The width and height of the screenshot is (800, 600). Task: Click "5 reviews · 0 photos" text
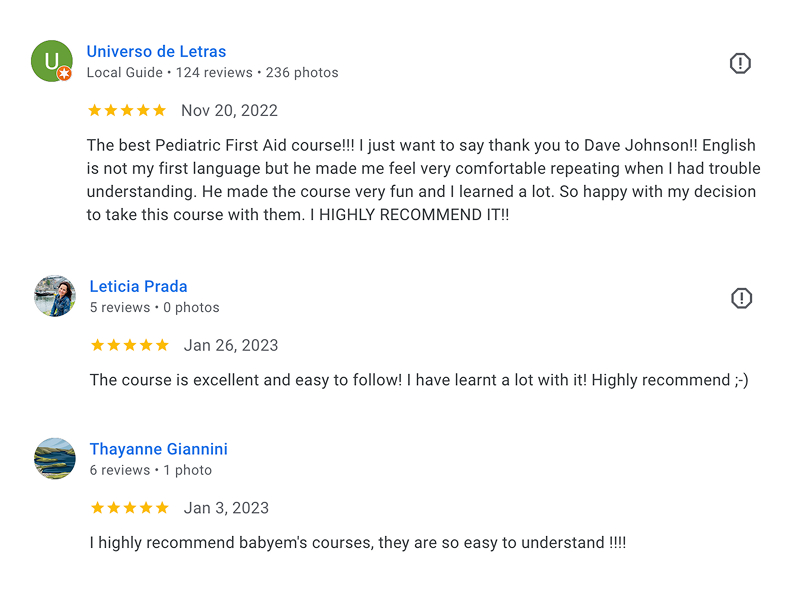click(155, 307)
